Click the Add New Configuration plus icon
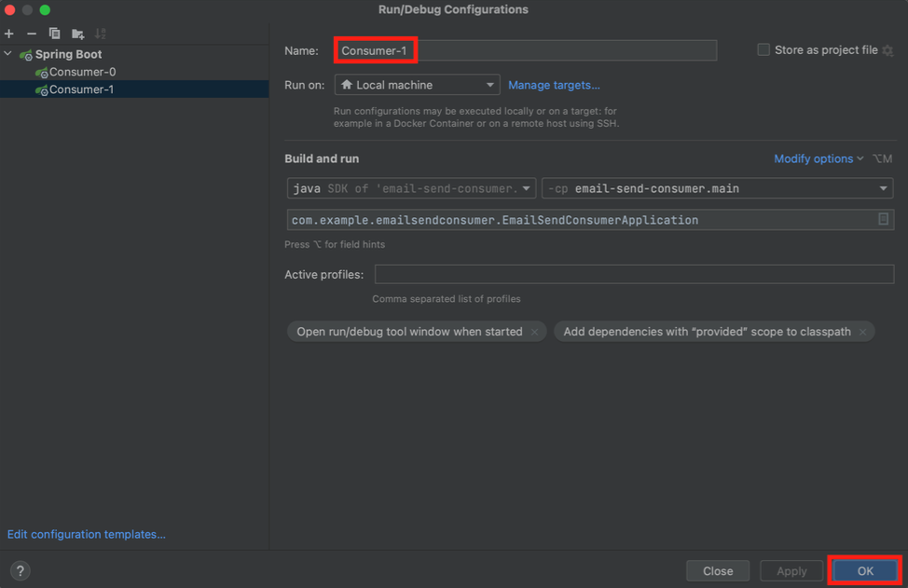908x588 pixels. pos(9,34)
